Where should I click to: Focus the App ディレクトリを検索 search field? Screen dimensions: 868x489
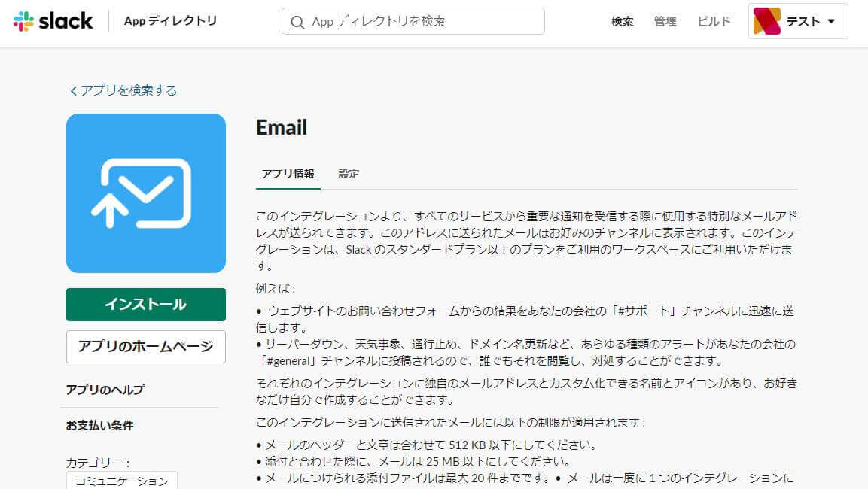coord(422,22)
